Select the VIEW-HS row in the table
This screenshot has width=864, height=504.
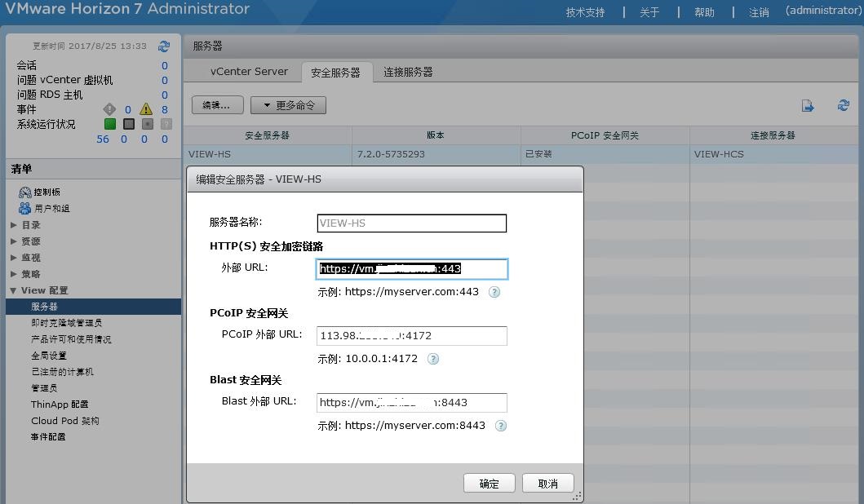(521, 154)
